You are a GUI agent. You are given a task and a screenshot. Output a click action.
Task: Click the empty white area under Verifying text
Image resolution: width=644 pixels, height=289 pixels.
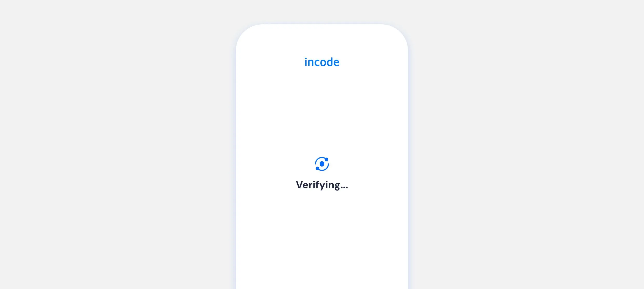322,239
